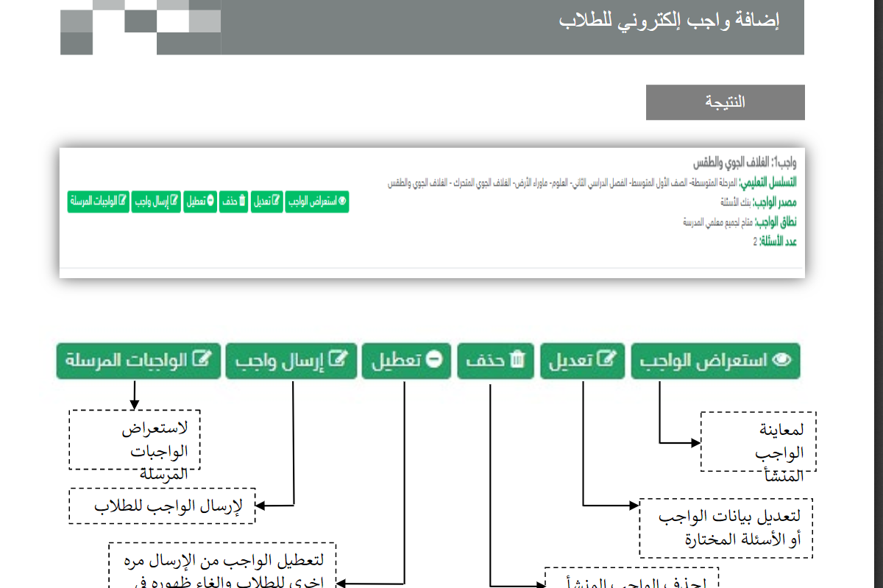883x588 pixels.
Task: Click the edit icon on the enlarged الواجبات المرسلة button
Action: (202, 359)
